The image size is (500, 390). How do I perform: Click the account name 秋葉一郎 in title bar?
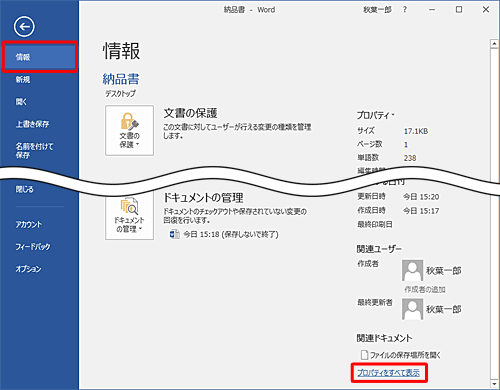click(x=377, y=10)
